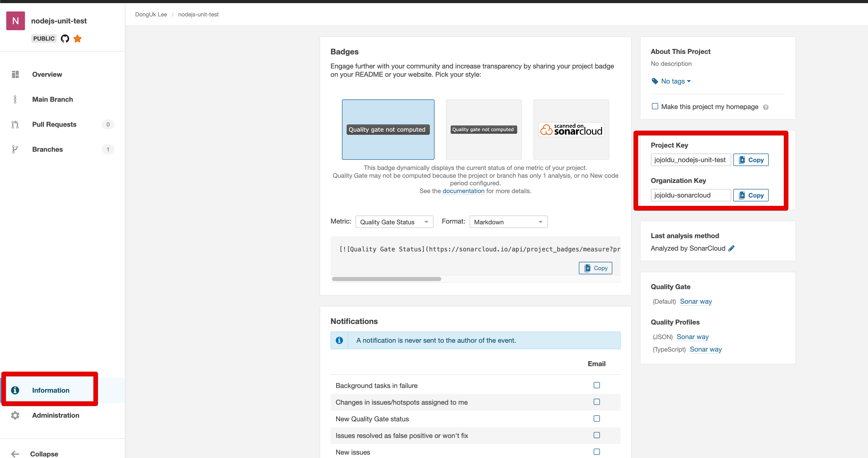Viewport: 868px width, 458px height.
Task: Open the Format Markdown dropdown
Action: [x=508, y=222]
